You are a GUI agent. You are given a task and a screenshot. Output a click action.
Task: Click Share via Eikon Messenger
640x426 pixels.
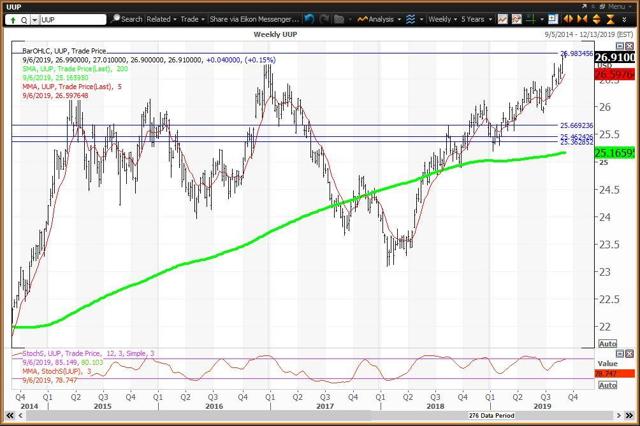coord(254,19)
